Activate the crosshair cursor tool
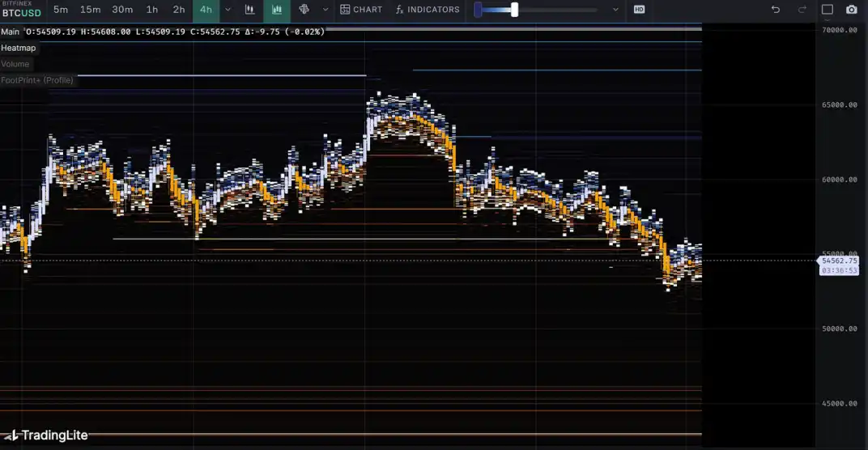868x450 pixels. pyautogui.click(x=304, y=10)
